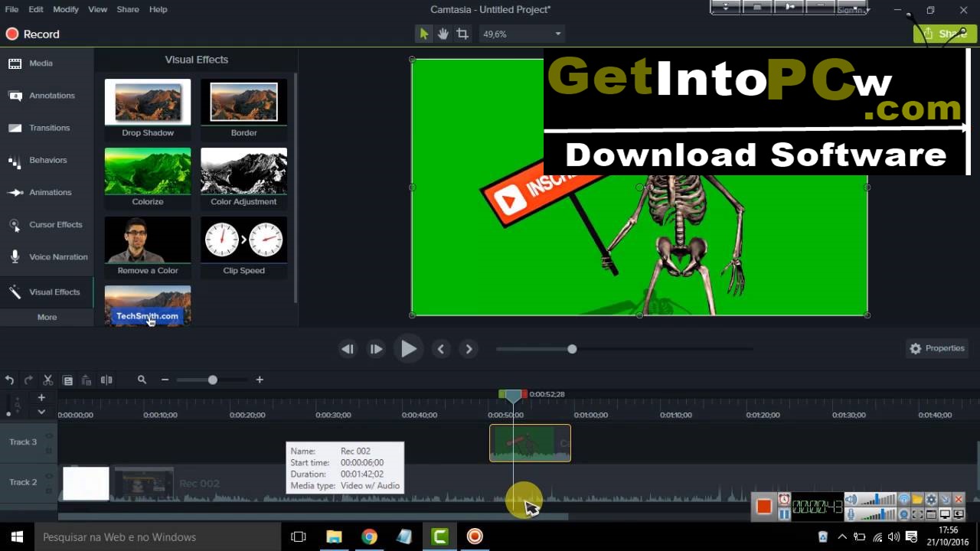
Task: Switch to the Transitions tab
Action: (47, 128)
